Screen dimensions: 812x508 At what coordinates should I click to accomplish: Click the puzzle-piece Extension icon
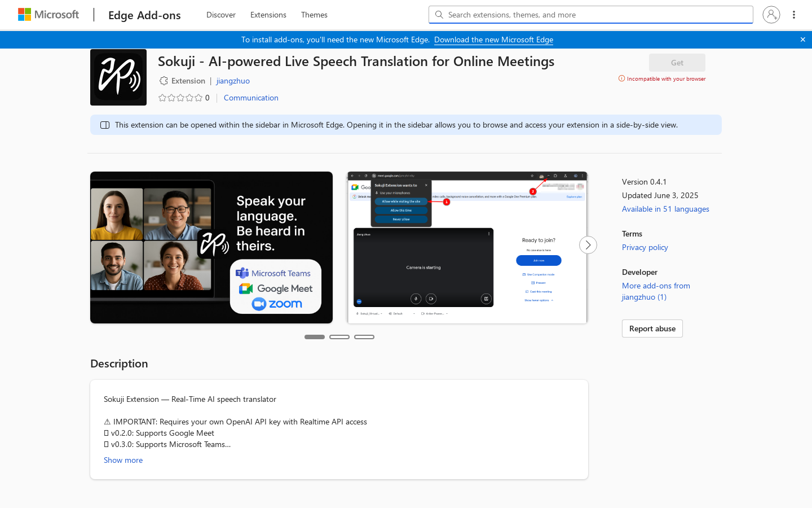coord(164,81)
